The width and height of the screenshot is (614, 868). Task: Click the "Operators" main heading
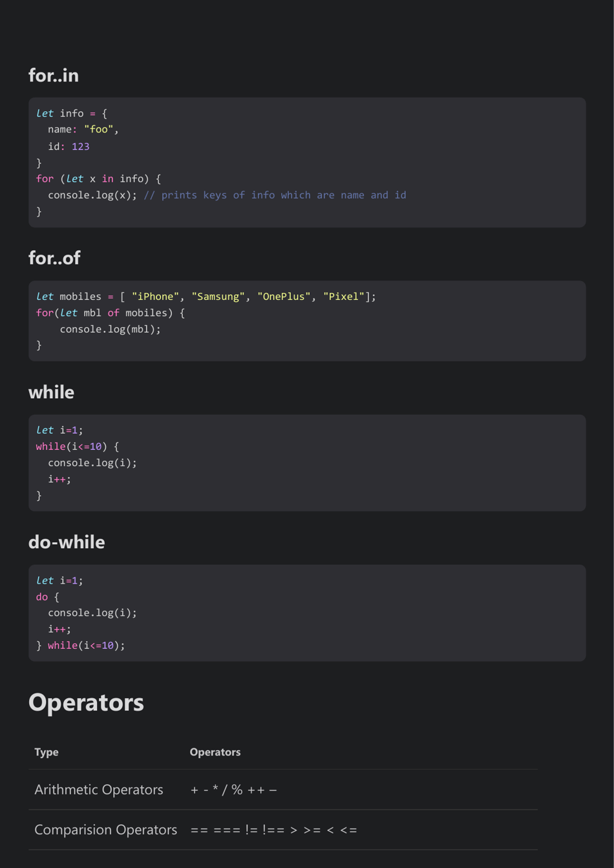point(86,703)
